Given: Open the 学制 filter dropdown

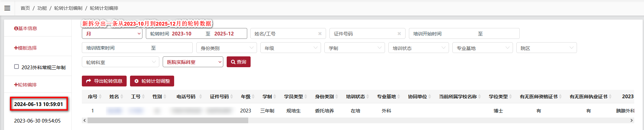Looking at the screenshot, I should tap(355, 48).
